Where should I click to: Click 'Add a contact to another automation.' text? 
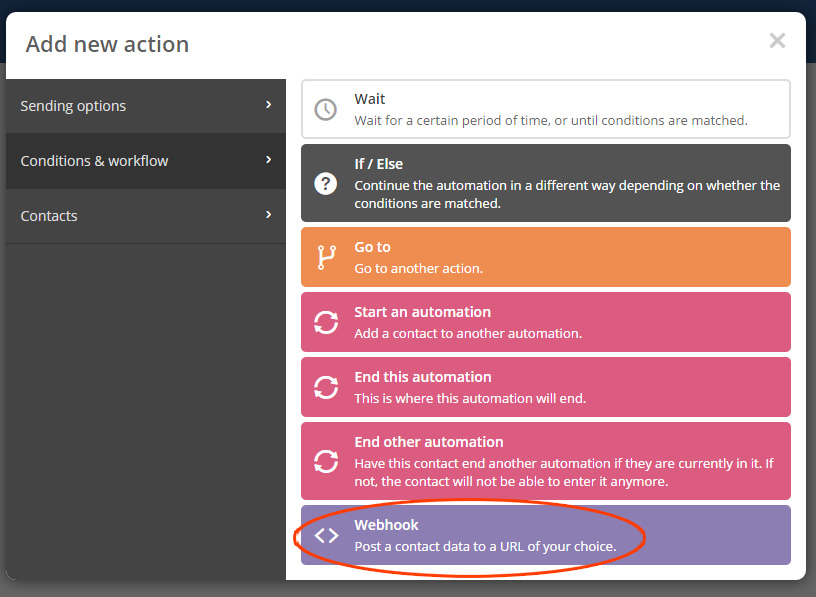pyautogui.click(x=468, y=334)
